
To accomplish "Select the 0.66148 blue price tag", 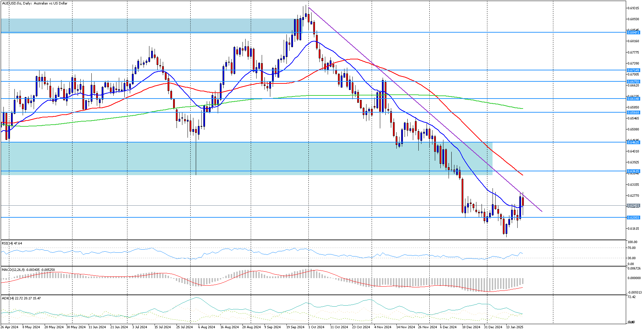I will click(633, 99).
